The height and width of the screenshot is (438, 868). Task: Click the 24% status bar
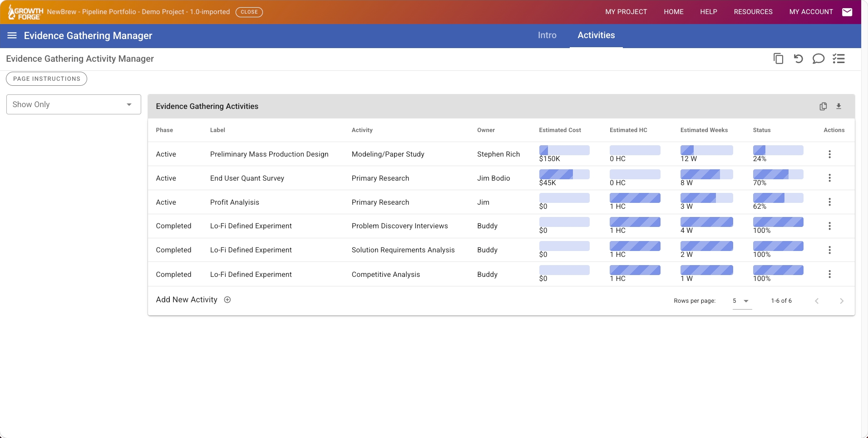(x=778, y=150)
